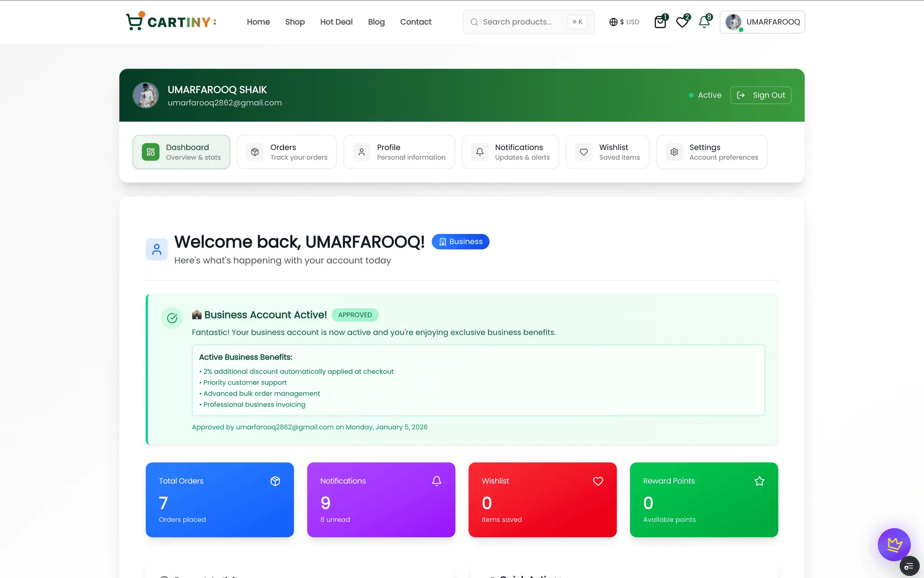Open the red Wishlist stats card
924x578 pixels.
[542, 500]
